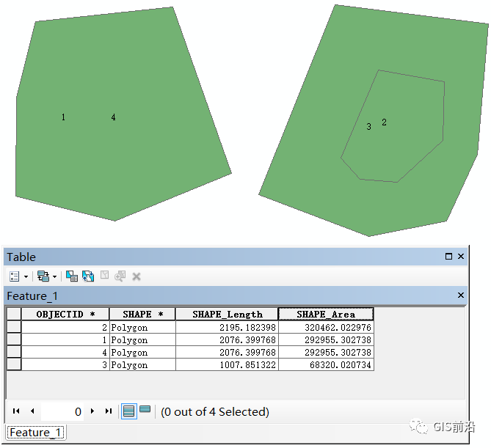Click map label 3 near inner polygon

pos(369,127)
